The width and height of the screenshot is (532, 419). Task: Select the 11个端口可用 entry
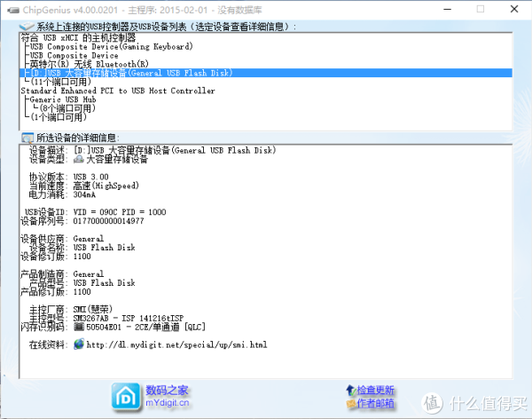(60, 82)
